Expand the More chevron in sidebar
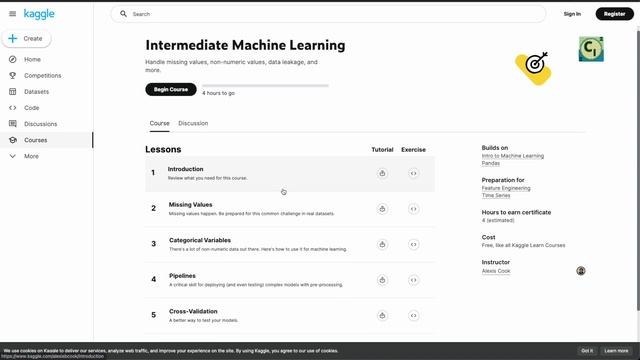This screenshot has width=640, height=360. [x=13, y=156]
